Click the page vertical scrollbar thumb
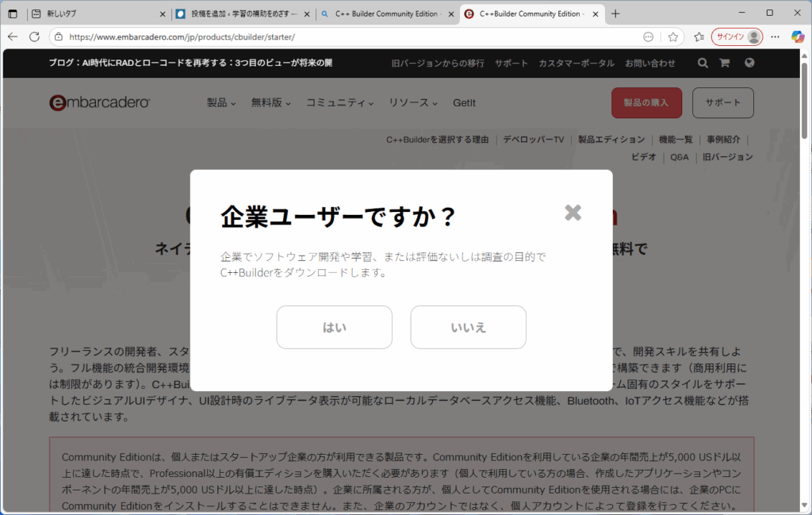812x515 pixels. 804,101
